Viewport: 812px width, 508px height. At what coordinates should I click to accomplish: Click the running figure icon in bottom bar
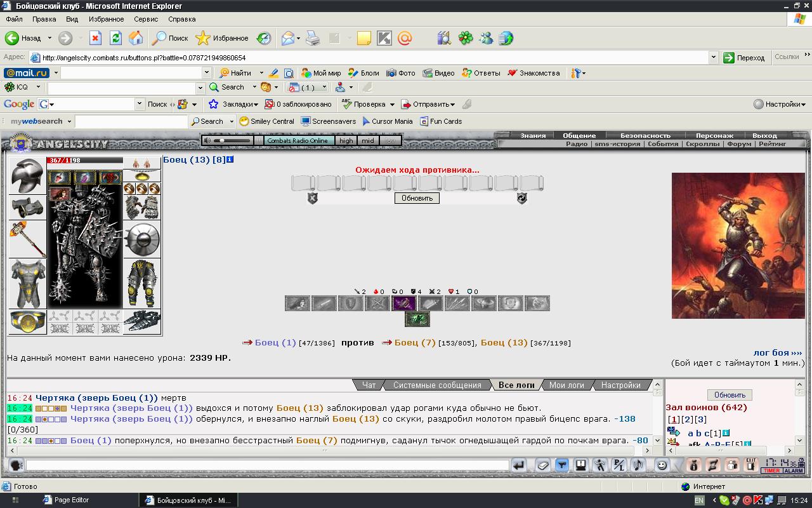point(599,465)
